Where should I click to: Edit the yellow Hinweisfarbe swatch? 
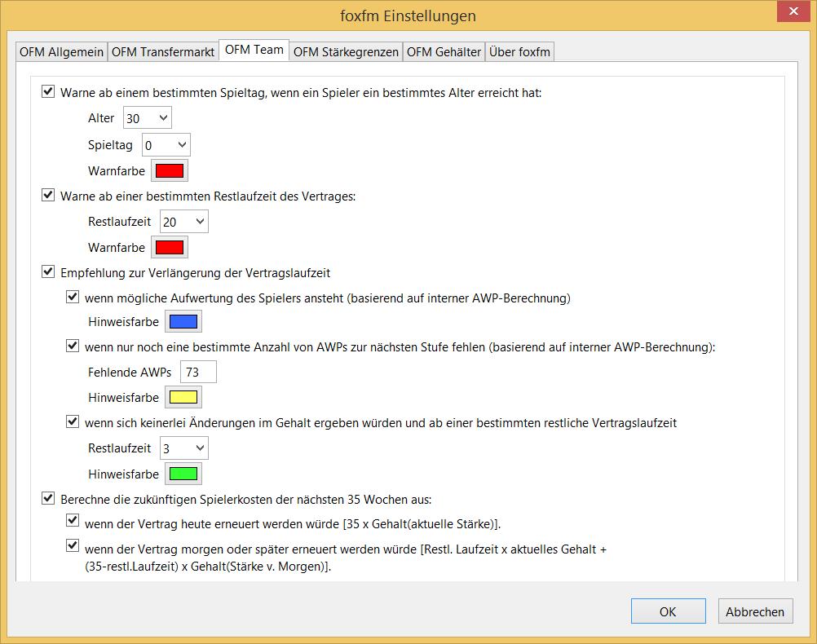click(183, 397)
